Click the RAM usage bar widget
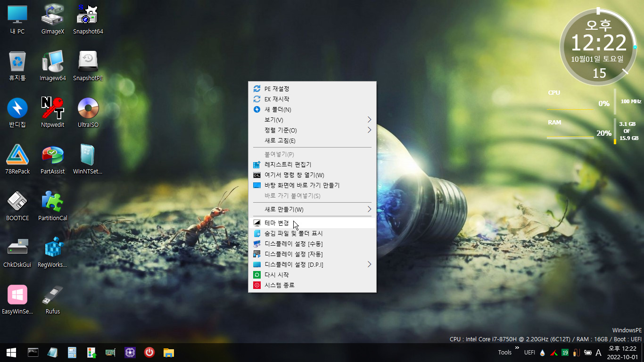644x362 pixels. [594, 131]
